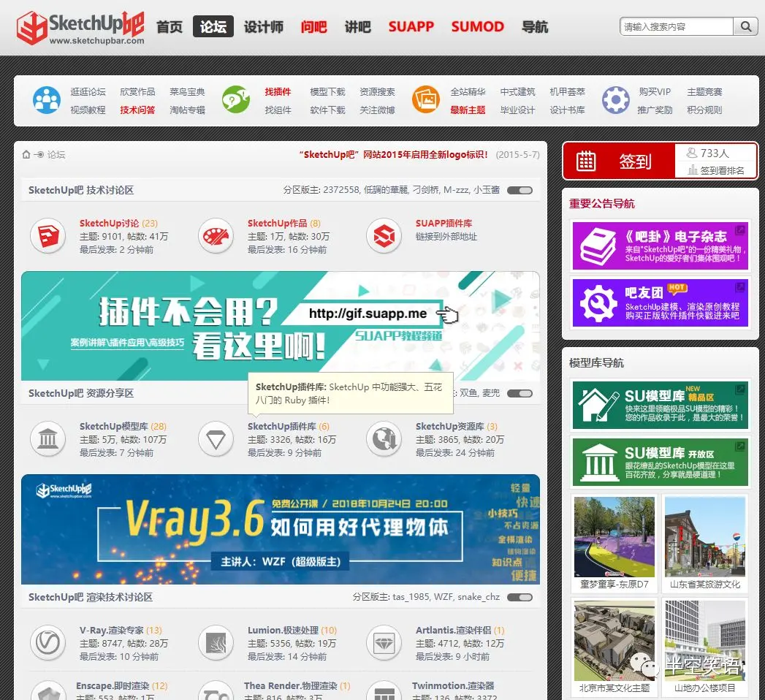Click the calendar check-in icon
This screenshot has width=765, height=700.
pos(585,161)
